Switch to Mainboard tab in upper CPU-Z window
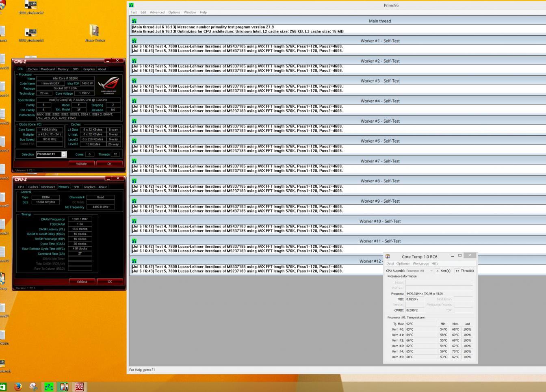The width and height of the screenshot is (546, 392). [x=48, y=69]
